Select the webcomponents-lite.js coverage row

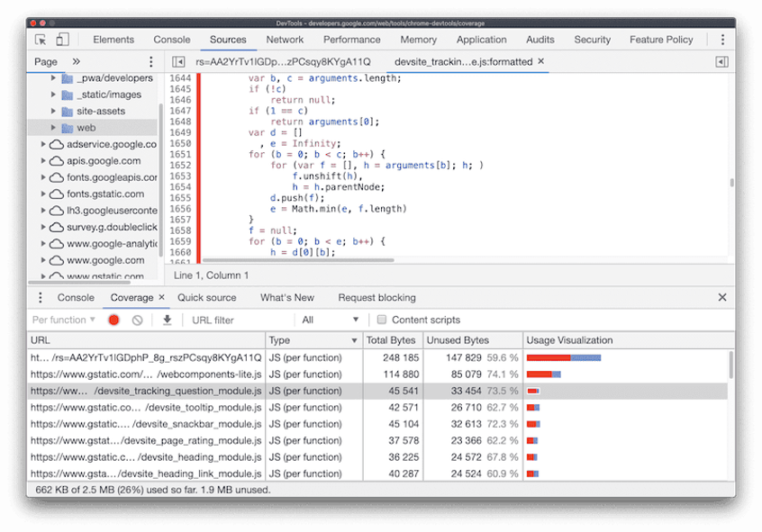coord(377,374)
